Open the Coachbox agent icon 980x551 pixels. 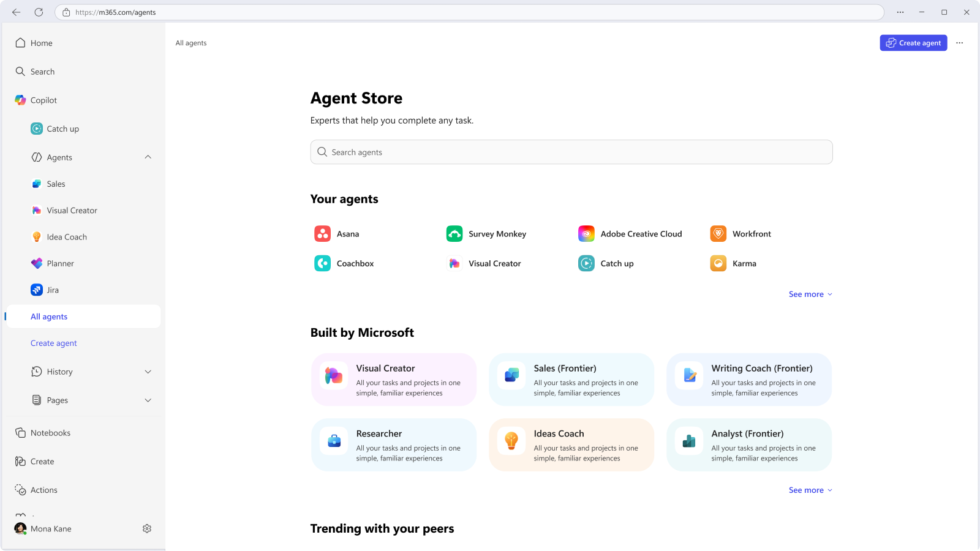point(322,263)
